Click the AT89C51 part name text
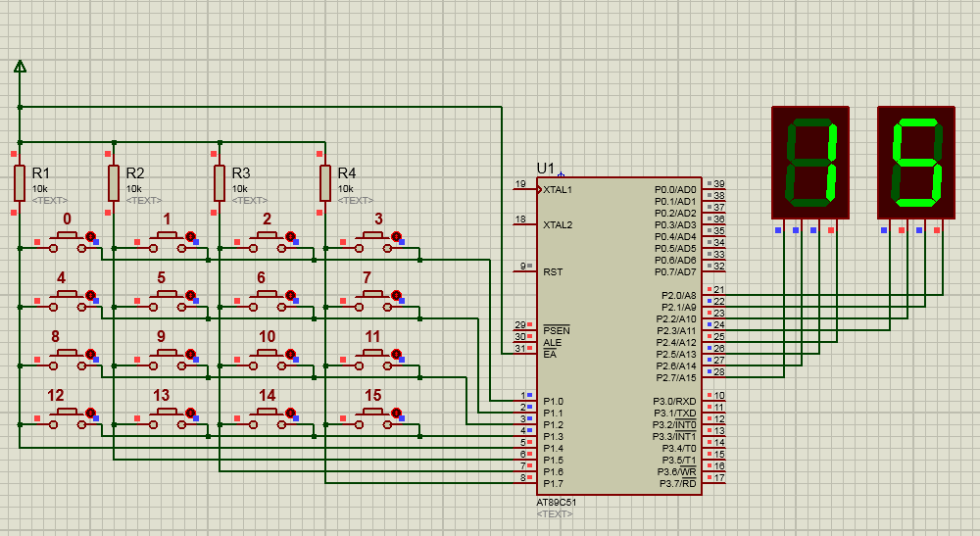Image resolution: width=980 pixels, height=536 pixels. 557,503
